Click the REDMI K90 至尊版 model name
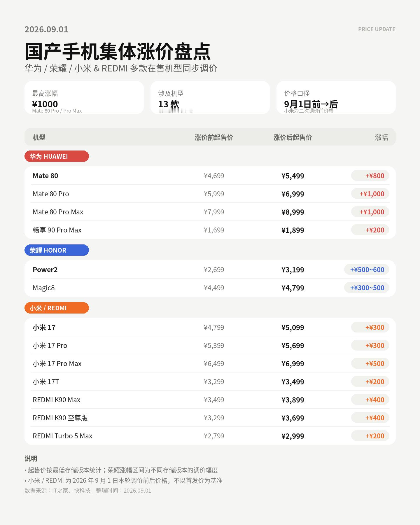420x525 pixels. [x=60, y=418]
